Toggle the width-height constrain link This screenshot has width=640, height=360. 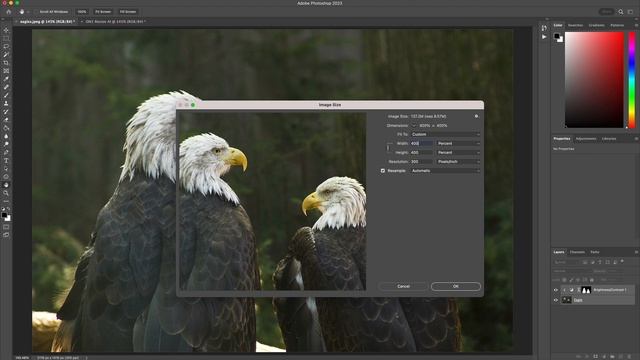point(388,148)
